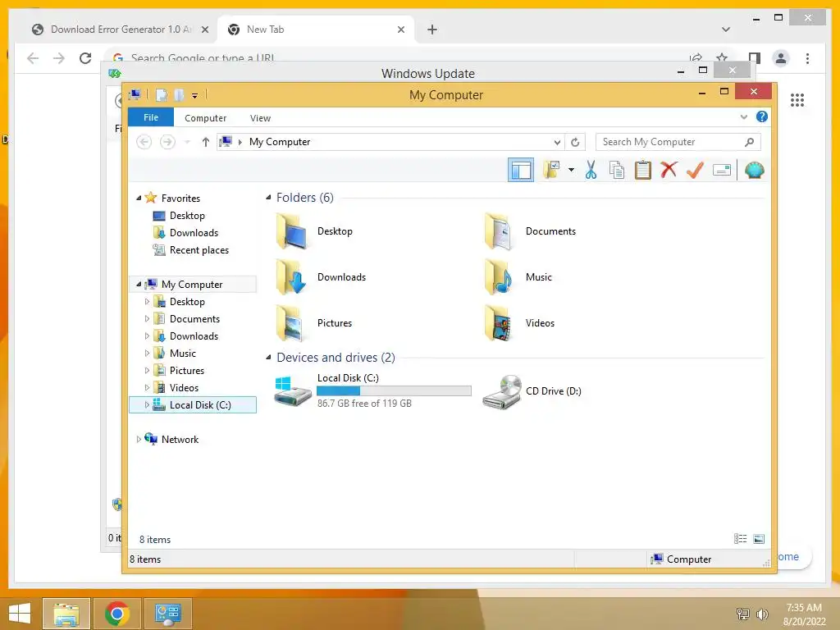Expand the Network tree node
840x630 pixels.
point(139,440)
